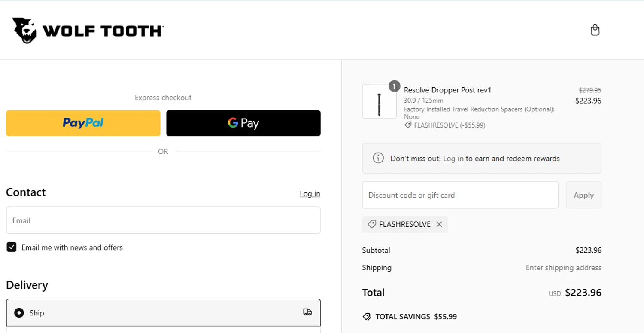Pay with PayPal express checkout
Viewport: 644px width, 333px height.
click(x=83, y=123)
